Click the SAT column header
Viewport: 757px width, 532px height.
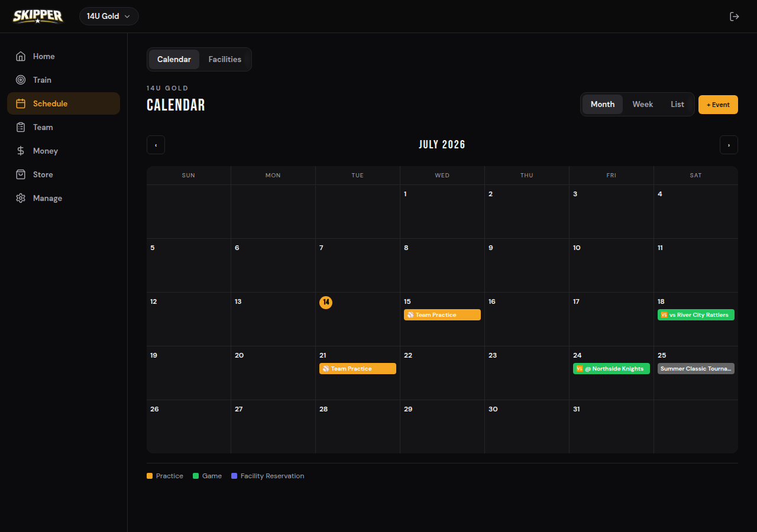click(696, 176)
